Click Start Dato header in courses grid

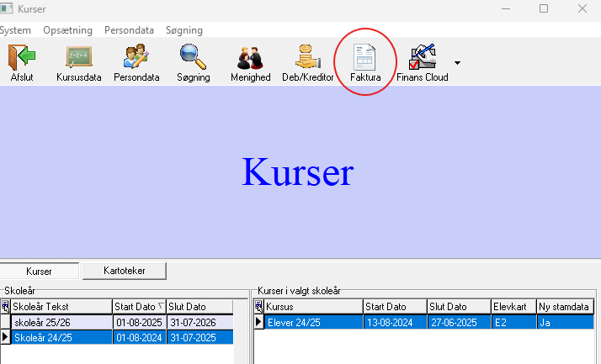(395, 307)
